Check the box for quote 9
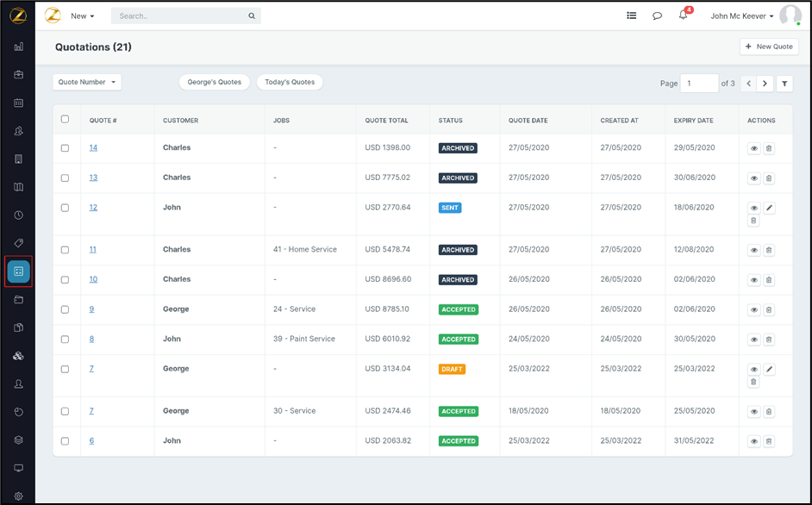812x505 pixels. pos(65,309)
